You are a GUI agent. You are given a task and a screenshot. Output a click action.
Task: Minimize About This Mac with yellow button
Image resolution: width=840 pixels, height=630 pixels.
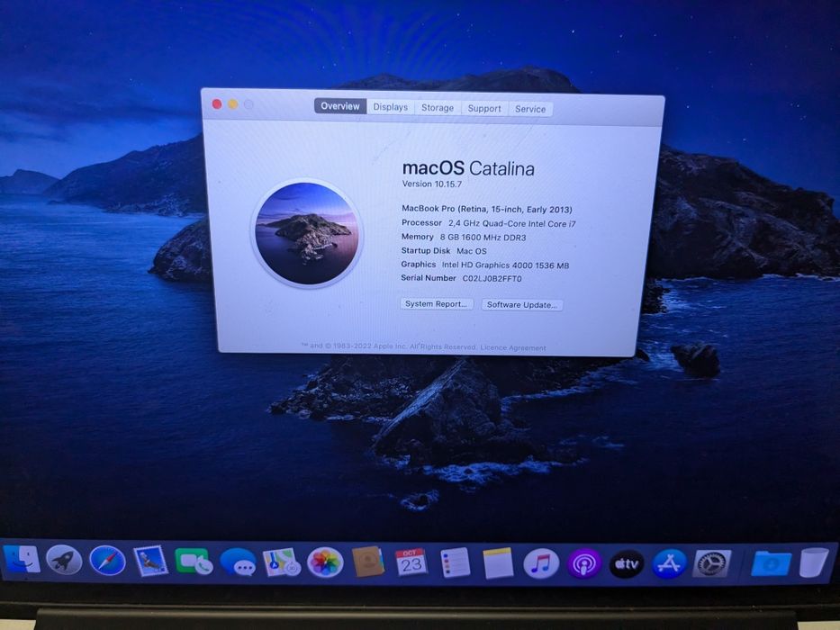tap(233, 104)
